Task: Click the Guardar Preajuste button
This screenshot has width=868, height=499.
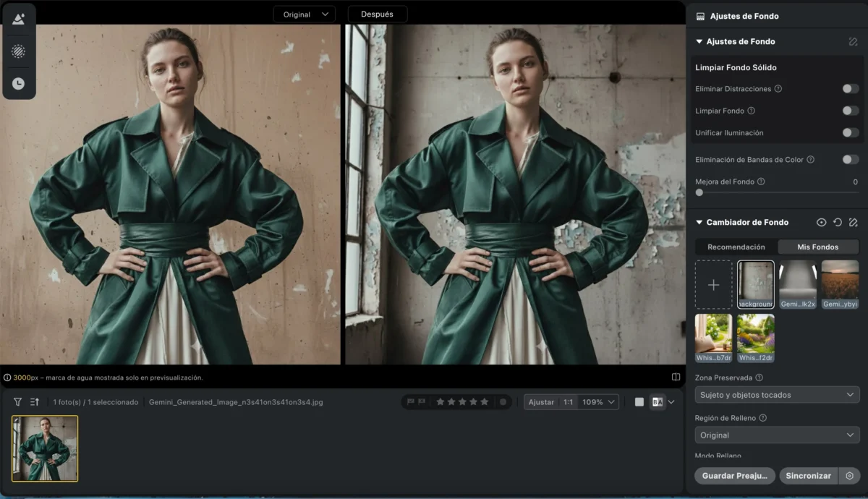Action: [734, 476]
